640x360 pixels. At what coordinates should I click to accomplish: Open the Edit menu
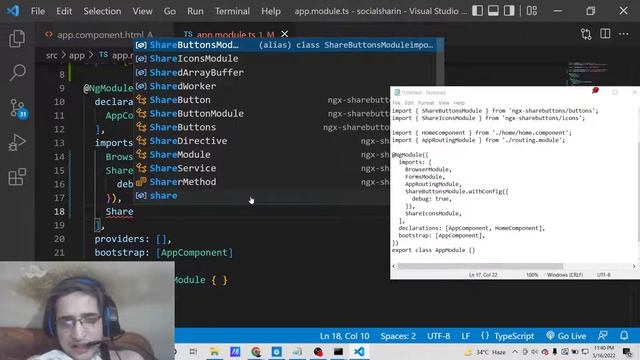coord(64,11)
